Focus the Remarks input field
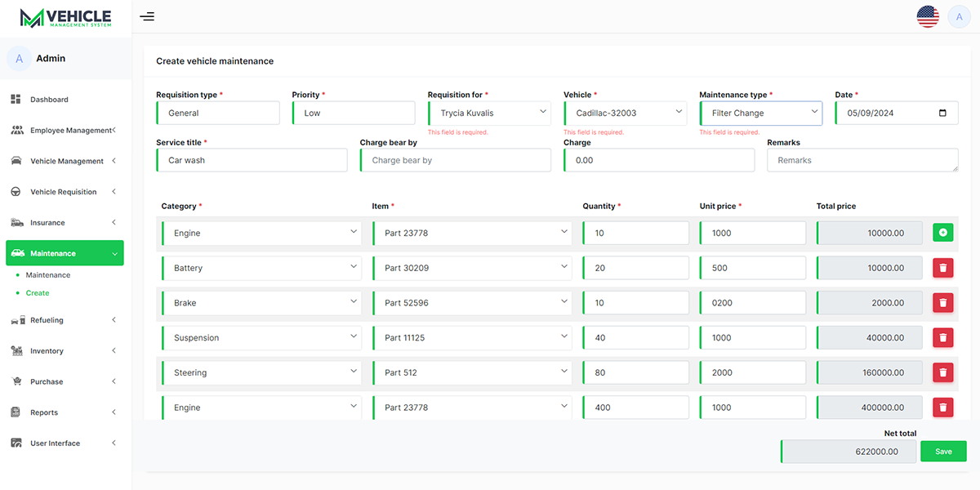Viewport: 980px width, 490px height. click(862, 160)
